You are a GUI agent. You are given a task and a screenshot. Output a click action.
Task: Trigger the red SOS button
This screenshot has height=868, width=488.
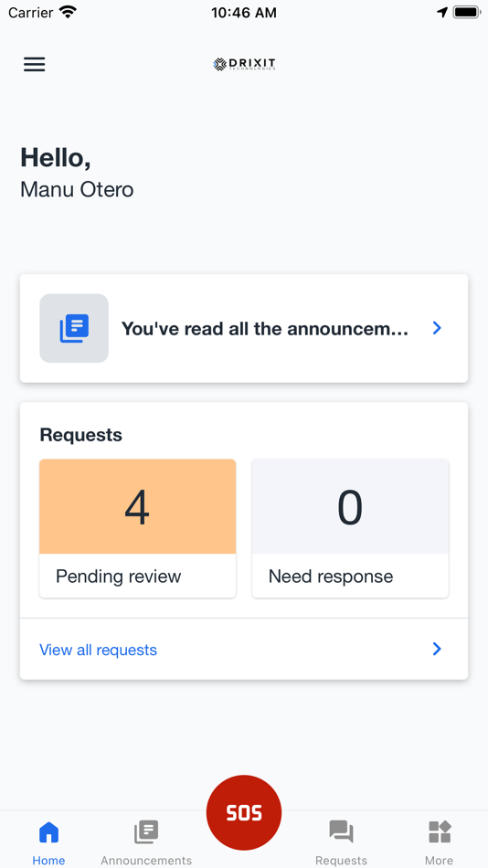click(244, 812)
